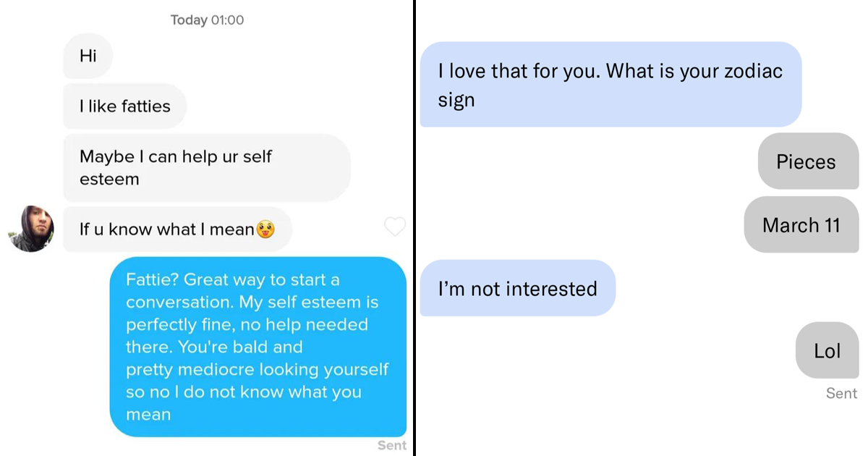Click the 'I like fatties' message bubble
The width and height of the screenshot is (868, 456).
click(x=124, y=106)
